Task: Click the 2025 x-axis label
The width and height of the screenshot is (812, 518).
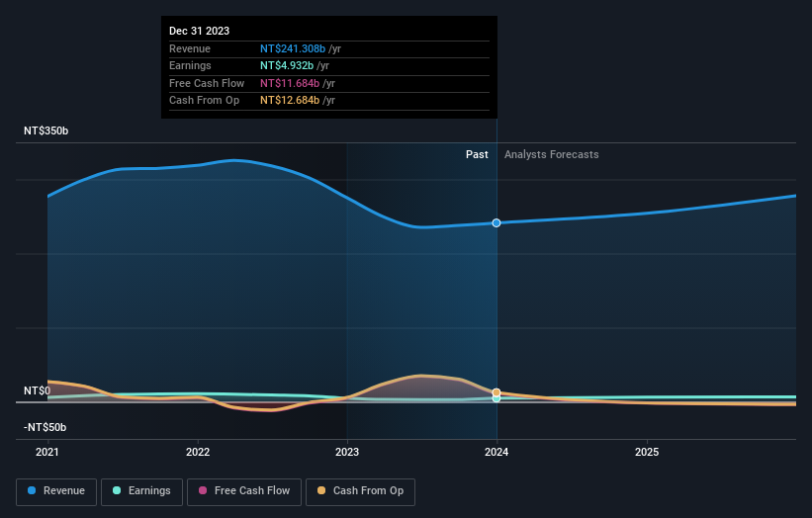Action: (x=647, y=452)
